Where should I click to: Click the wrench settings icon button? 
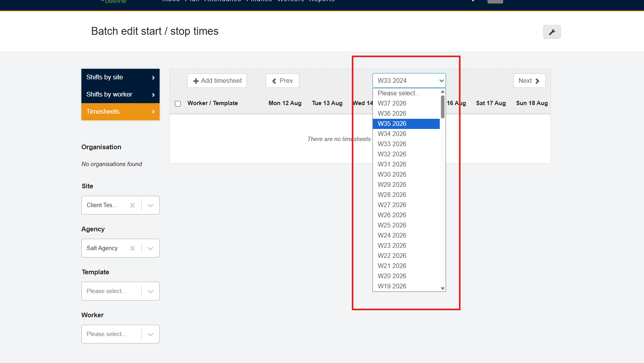pos(552,32)
